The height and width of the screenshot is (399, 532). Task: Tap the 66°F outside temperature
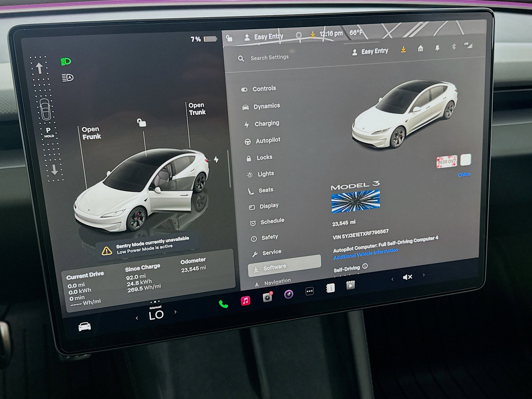point(356,33)
